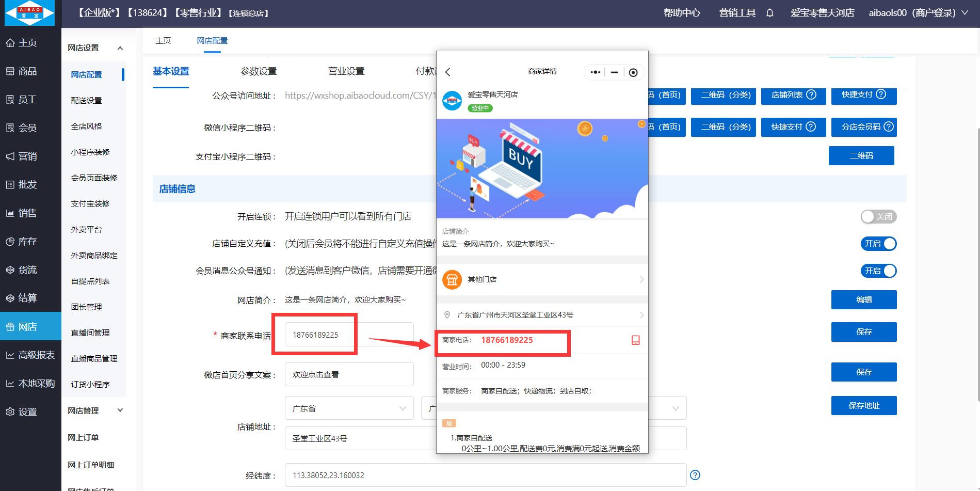Click the 商家联系电话 input field
980x491 pixels.
pos(349,335)
